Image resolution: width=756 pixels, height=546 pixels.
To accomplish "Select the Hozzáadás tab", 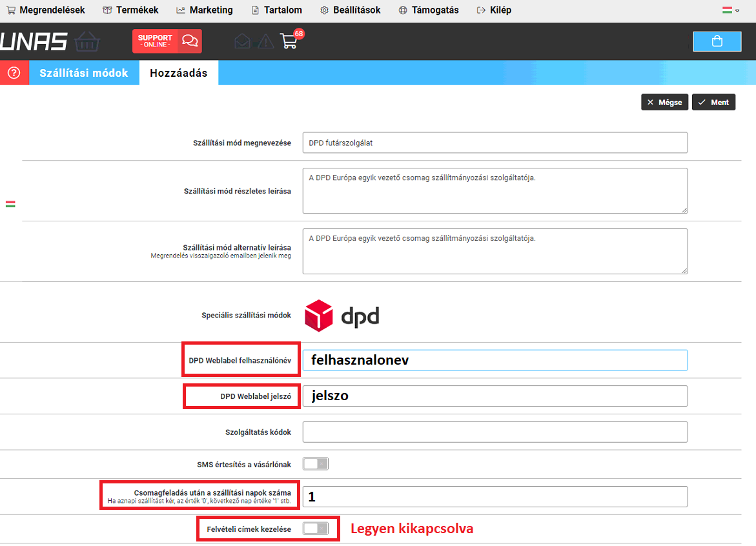I will (178, 73).
